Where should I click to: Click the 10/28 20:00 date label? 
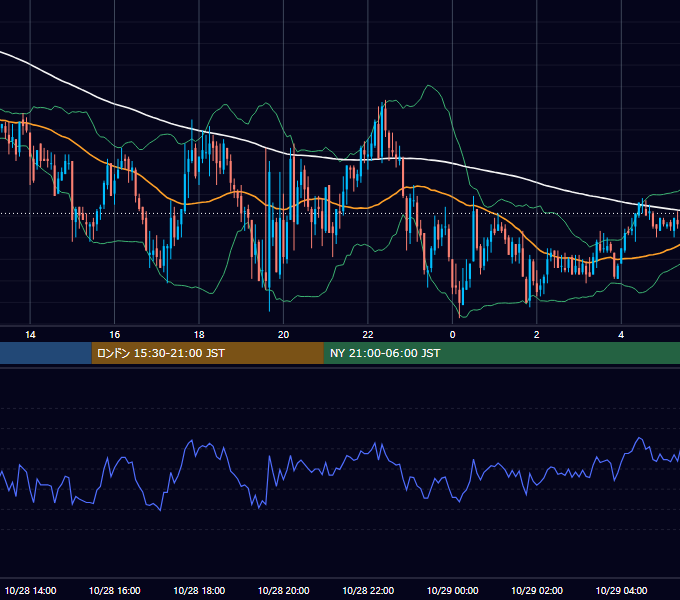[284, 590]
